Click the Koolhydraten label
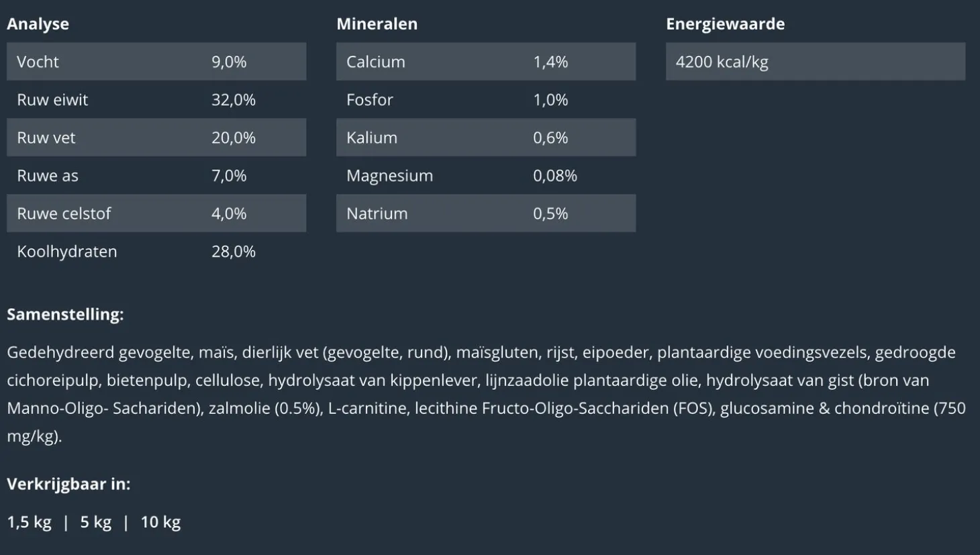 click(67, 252)
